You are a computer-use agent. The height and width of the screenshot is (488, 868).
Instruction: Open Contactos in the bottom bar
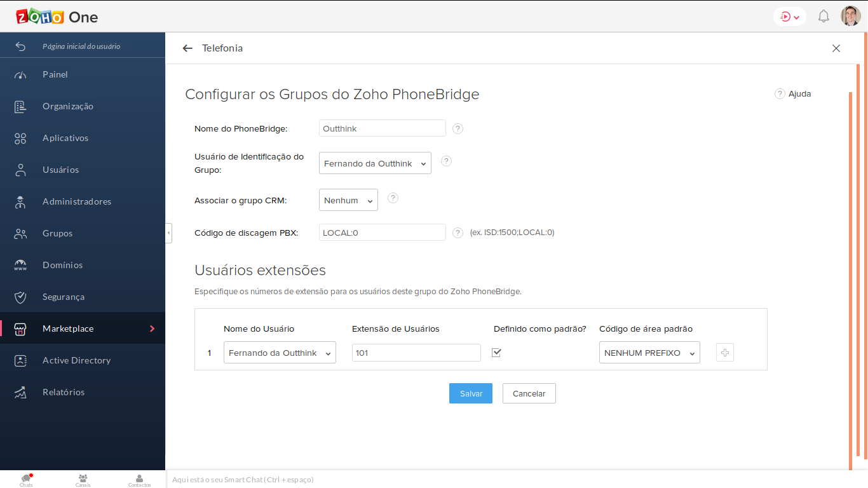pos(139,480)
